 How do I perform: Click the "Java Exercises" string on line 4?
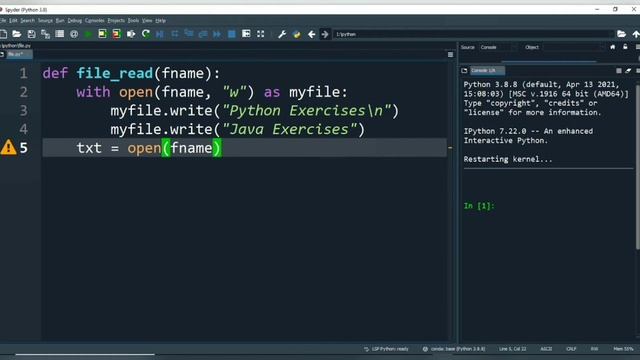click(x=289, y=129)
